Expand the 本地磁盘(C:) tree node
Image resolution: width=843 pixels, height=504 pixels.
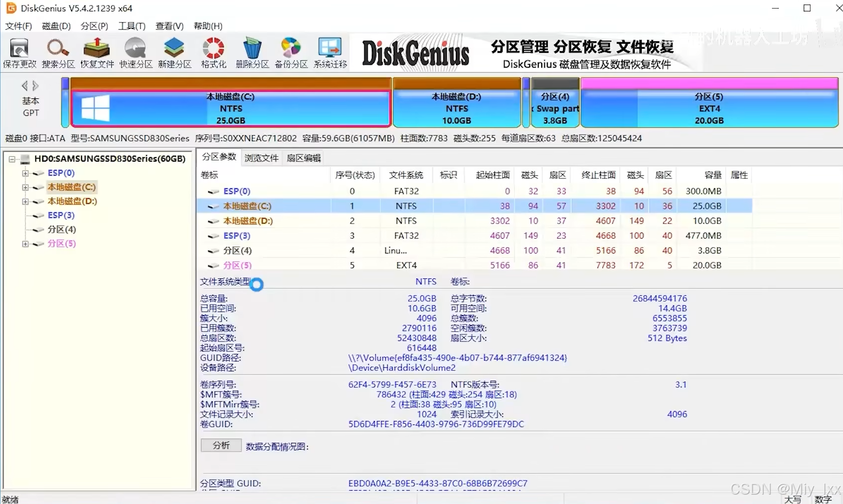25,187
